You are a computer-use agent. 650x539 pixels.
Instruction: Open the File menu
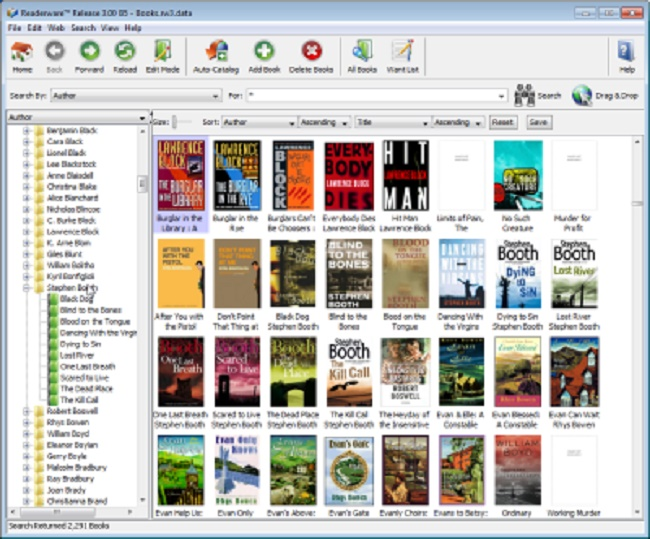click(x=15, y=28)
